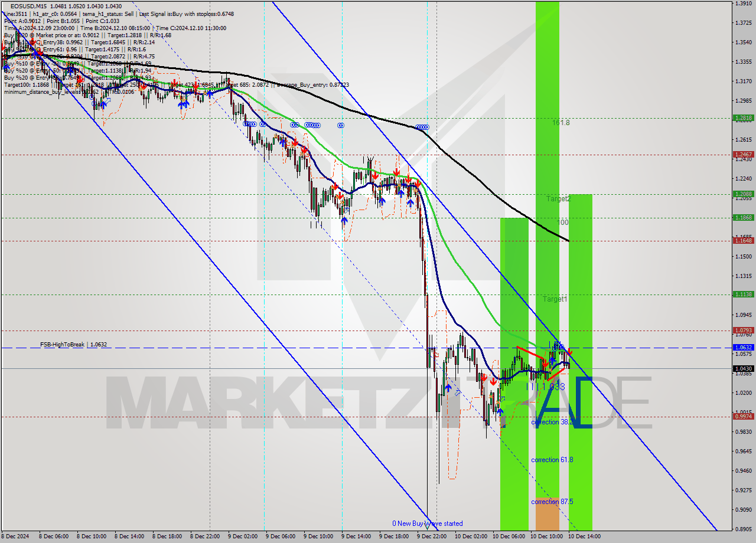Click the 1.1500 price axis value
Viewport: 756px width, 543px height.
coord(742,256)
